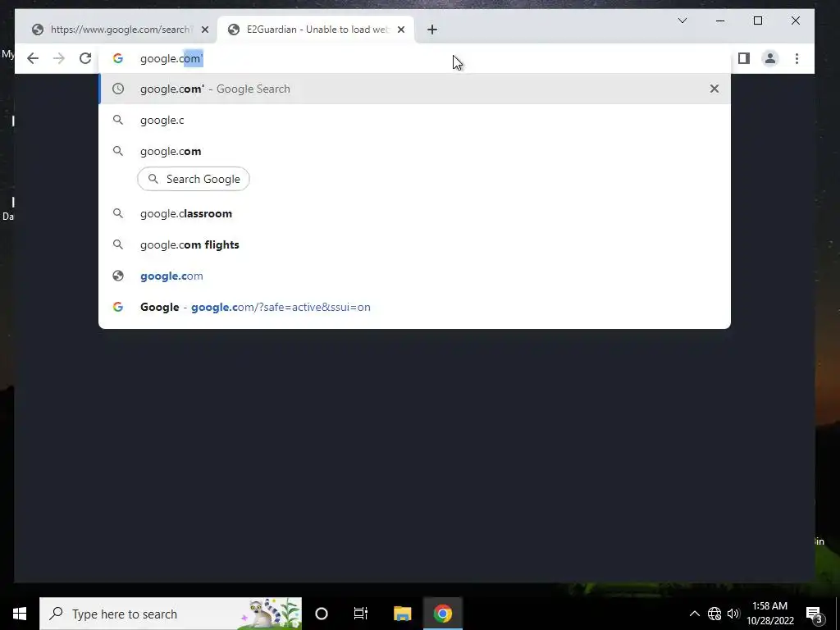The width and height of the screenshot is (840, 630).
Task: Open the tab search chevron
Action: tap(682, 21)
